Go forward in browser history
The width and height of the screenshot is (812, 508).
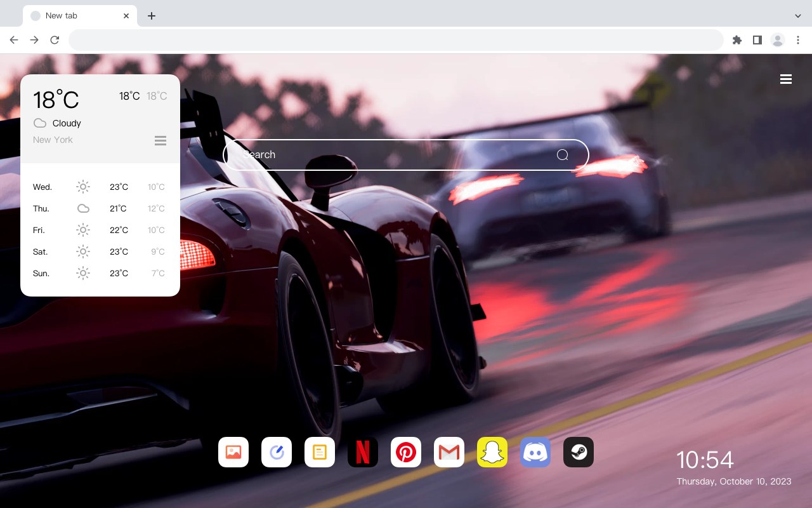[34, 40]
